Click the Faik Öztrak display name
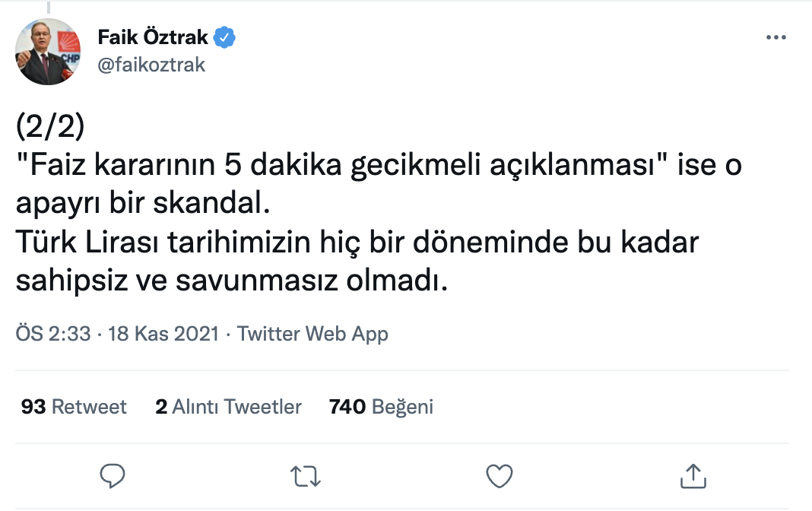Image resolution: width=812 pixels, height=511 pixels. (153, 37)
